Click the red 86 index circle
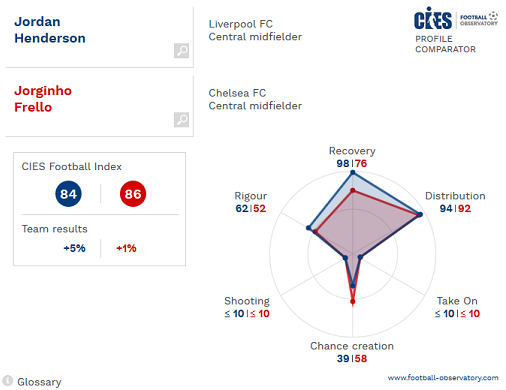The height and width of the screenshot is (390, 506). pyautogui.click(x=133, y=194)
